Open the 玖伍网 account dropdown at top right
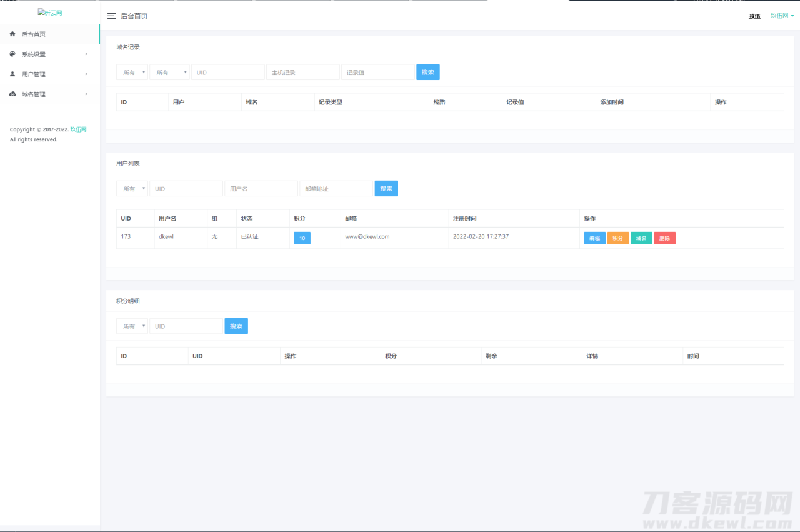 [x=782, y=16]
